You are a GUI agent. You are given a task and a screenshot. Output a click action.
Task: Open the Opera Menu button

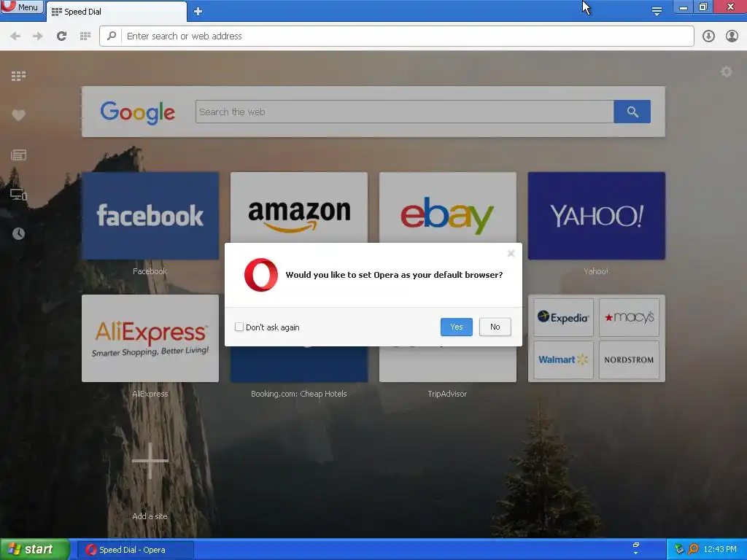[x=22, y=7]
